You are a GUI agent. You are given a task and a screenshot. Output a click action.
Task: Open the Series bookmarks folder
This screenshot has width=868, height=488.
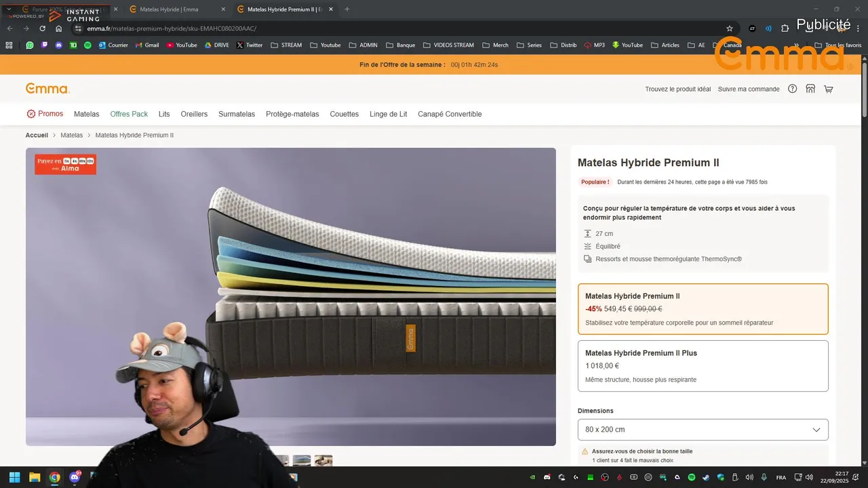tap(529, 45)
